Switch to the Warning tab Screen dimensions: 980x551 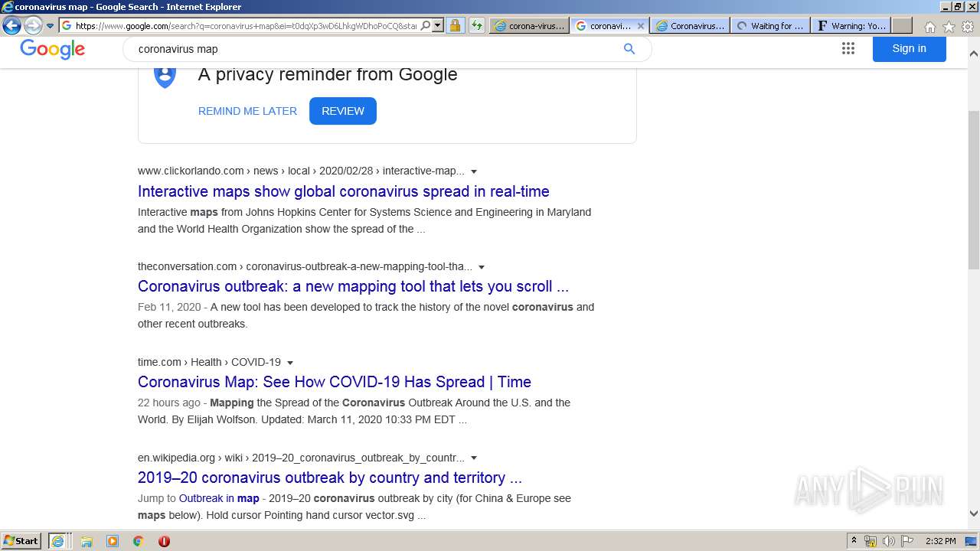click(x=851, y=25)
